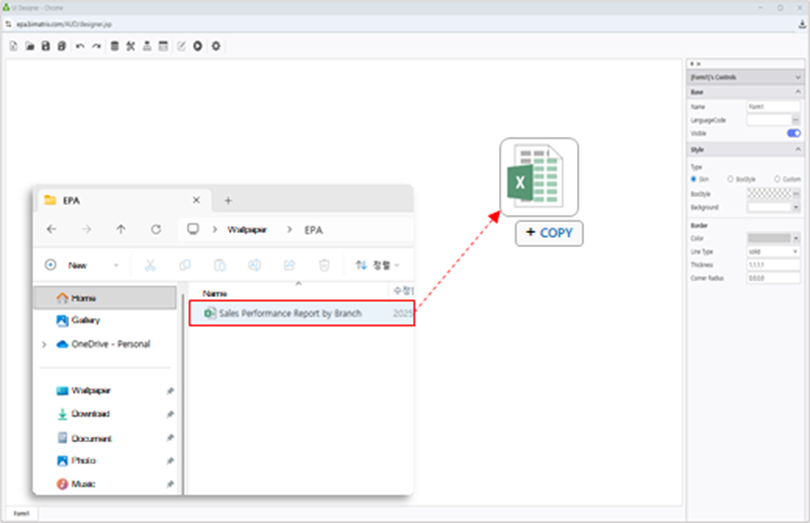Click the Undo arrow in the toolbar
Viewport: 810px width, 523px height.
80,46
